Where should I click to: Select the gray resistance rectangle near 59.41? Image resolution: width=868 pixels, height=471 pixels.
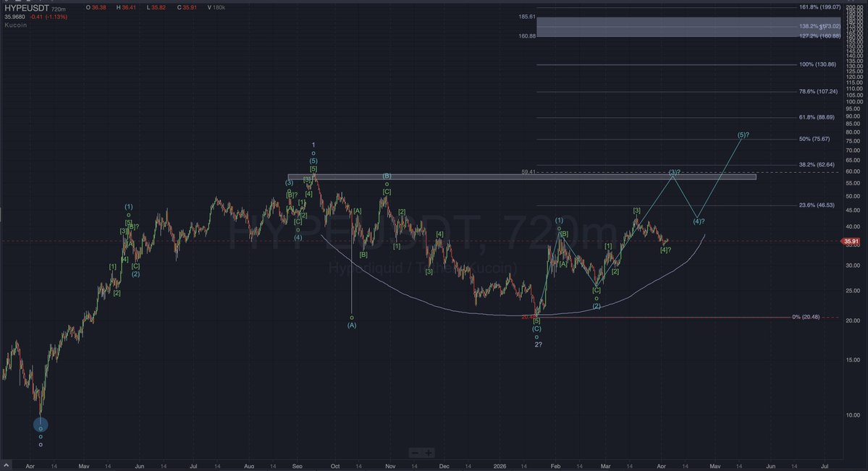521,177
